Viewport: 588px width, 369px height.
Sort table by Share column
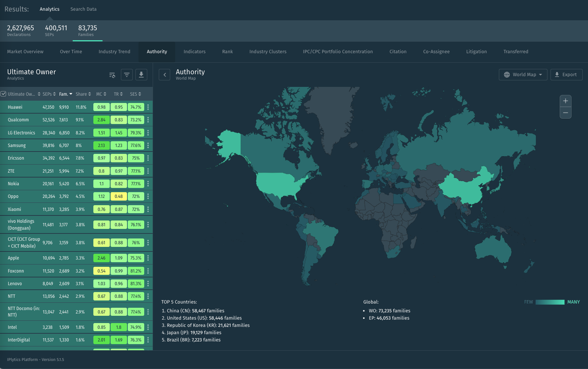coord(83,94)
